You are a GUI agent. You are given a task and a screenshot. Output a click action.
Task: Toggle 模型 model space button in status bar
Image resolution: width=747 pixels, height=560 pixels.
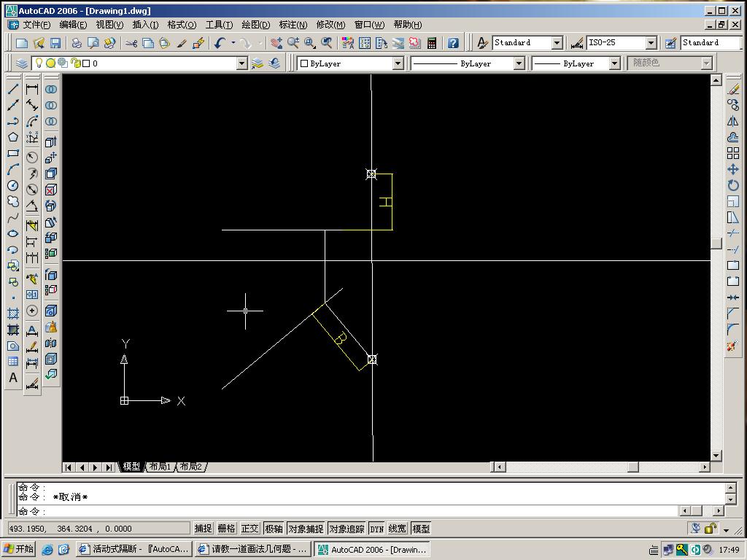(x=421, y=529)
